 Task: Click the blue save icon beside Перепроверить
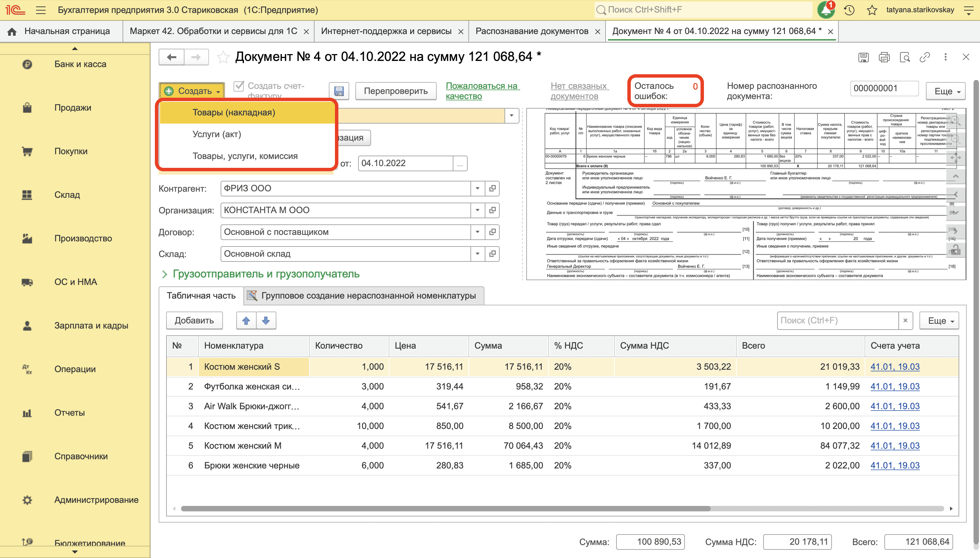click(339, 91)
